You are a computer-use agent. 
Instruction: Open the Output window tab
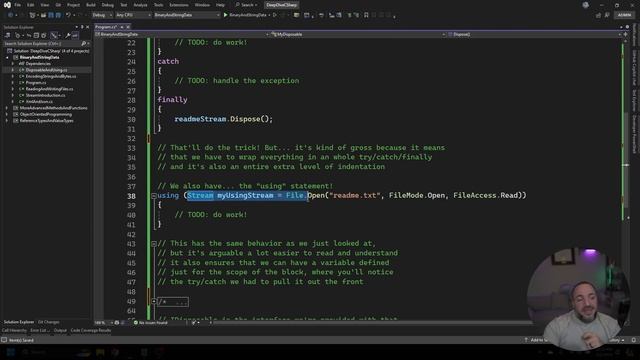(x=60, y=330)
